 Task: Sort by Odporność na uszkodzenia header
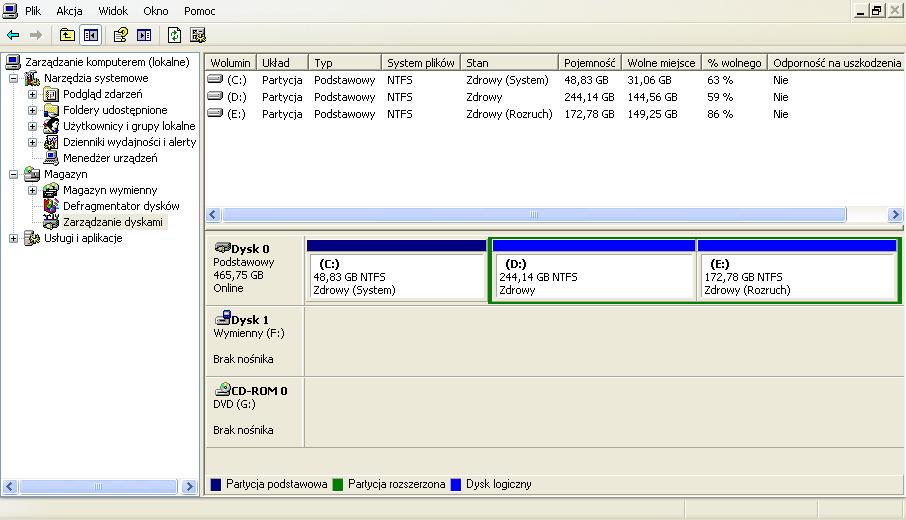(836, 62)
